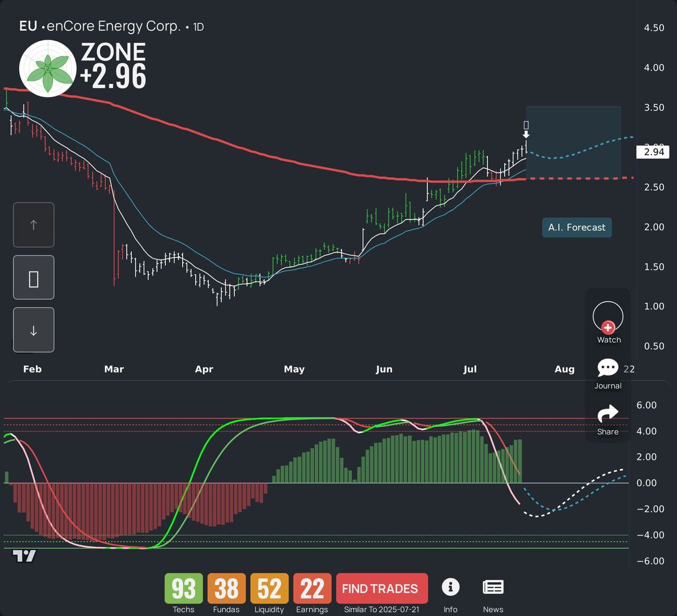The image size is (677, 616).
Task: Click the ZONE +2.96 reading
Action: [113, 65]
